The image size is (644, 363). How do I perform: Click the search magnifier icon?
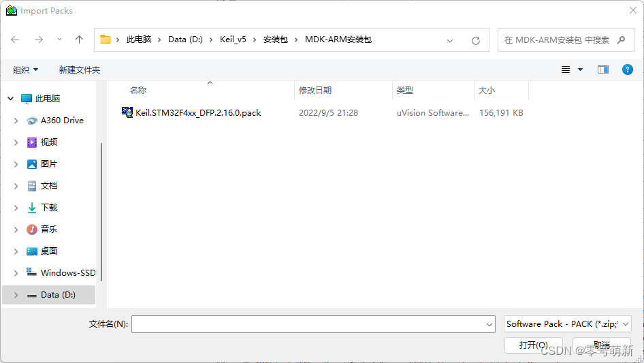[x=621, y=40]
